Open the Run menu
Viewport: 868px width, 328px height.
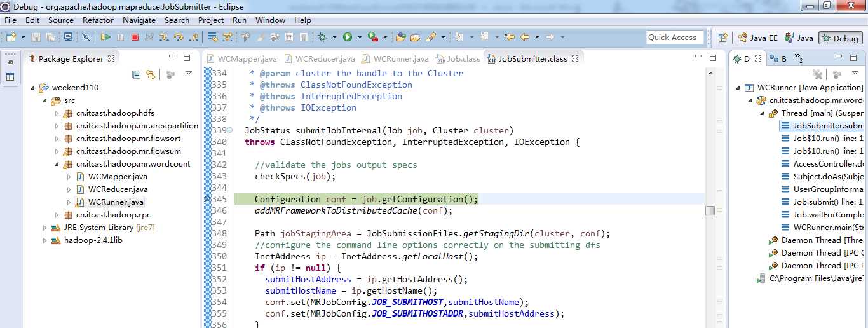coord(240,20)
